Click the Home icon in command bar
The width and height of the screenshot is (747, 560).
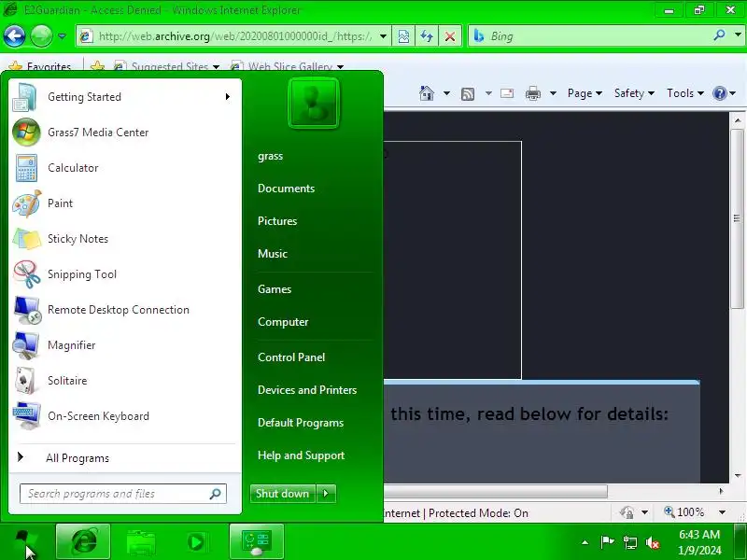pos(427,93)
